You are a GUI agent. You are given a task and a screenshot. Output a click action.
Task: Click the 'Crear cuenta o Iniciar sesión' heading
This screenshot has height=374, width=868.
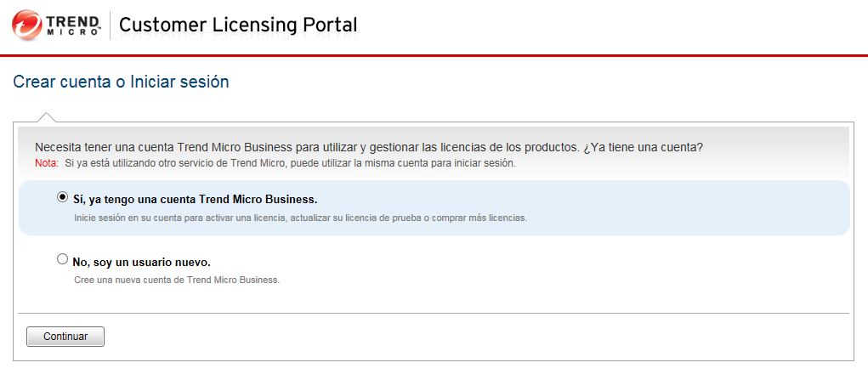[x=122, y=82]
